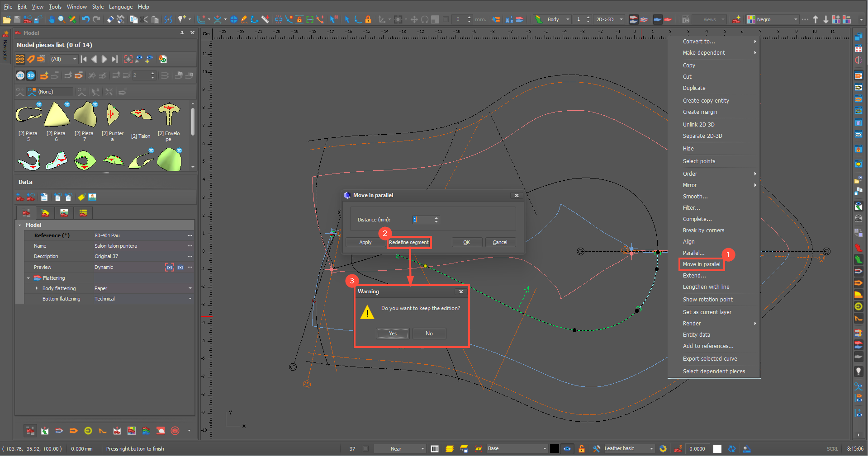The image size is (868, 456).
Task: Select the eraser tool in toolbar
Action: pos(110,19)
